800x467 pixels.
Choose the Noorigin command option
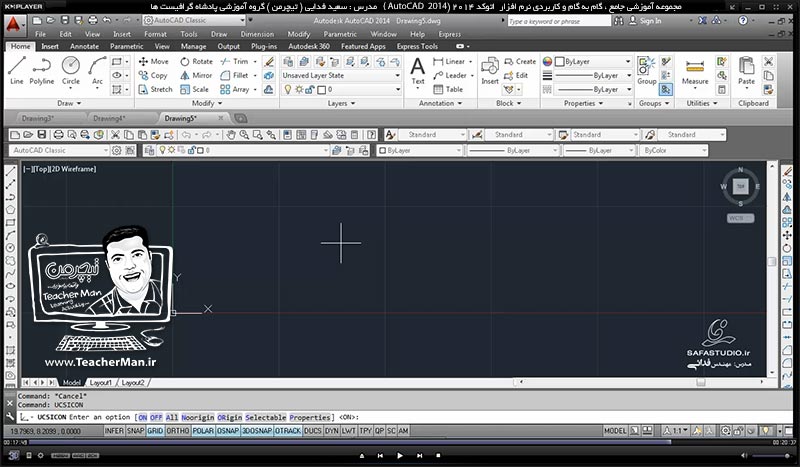pos(197,417)
